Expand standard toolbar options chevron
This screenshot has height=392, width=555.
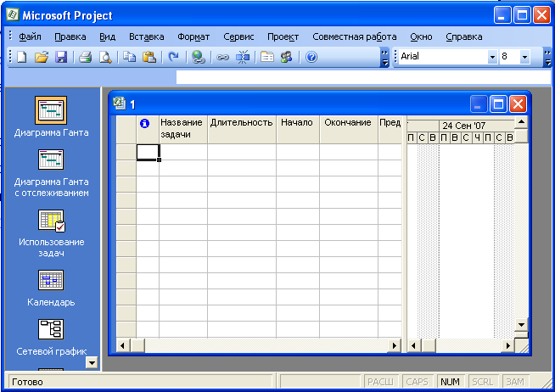384,58
